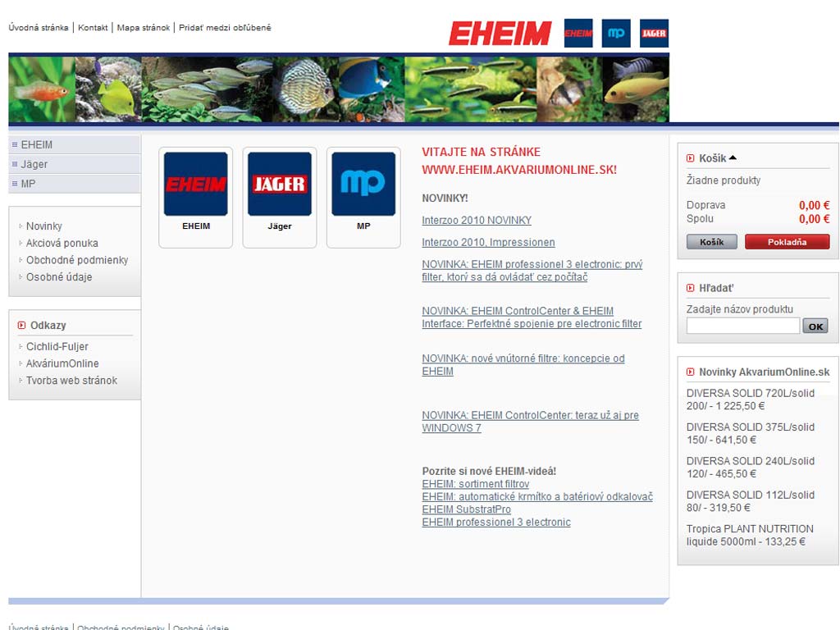Open Interzoo 2010 NOVINKY link
The width and height of the screenshot is (840, 630).
coord(477,220)
